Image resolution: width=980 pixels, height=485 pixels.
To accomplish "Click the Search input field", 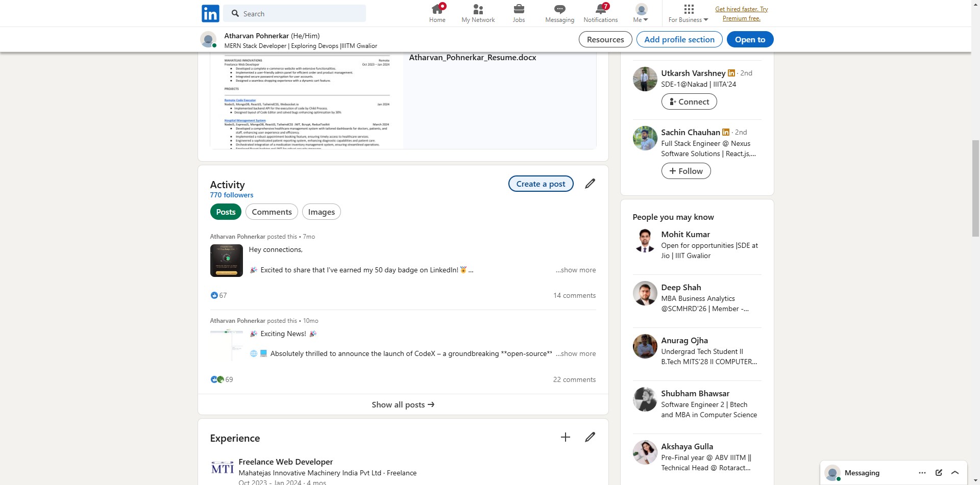I will point(296,13).
